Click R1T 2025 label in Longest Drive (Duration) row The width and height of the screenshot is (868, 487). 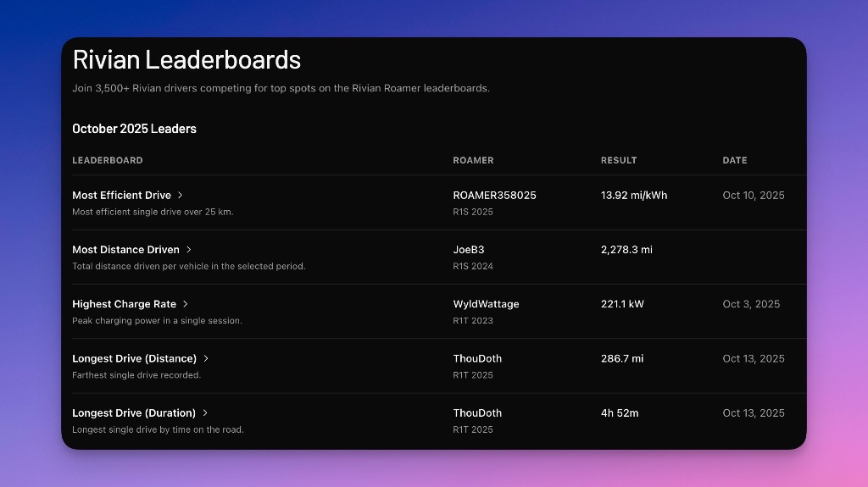(x=473, y=429)
